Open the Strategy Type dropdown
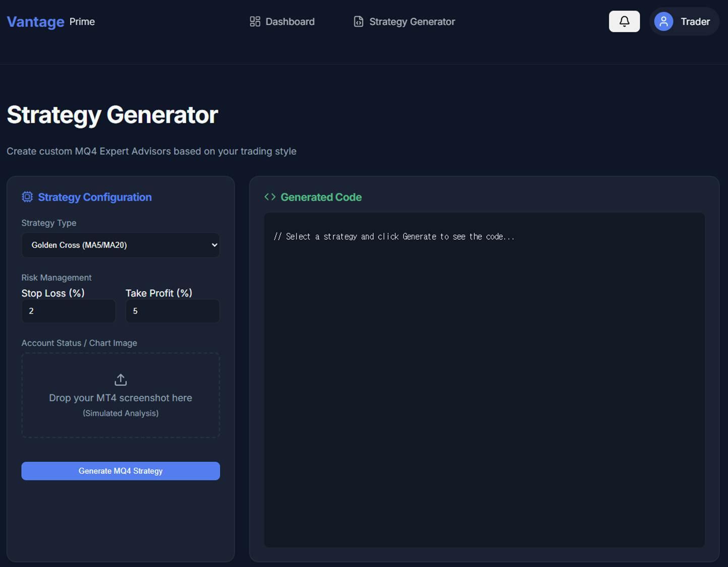728x567 pixels. [x=120, y=245]
